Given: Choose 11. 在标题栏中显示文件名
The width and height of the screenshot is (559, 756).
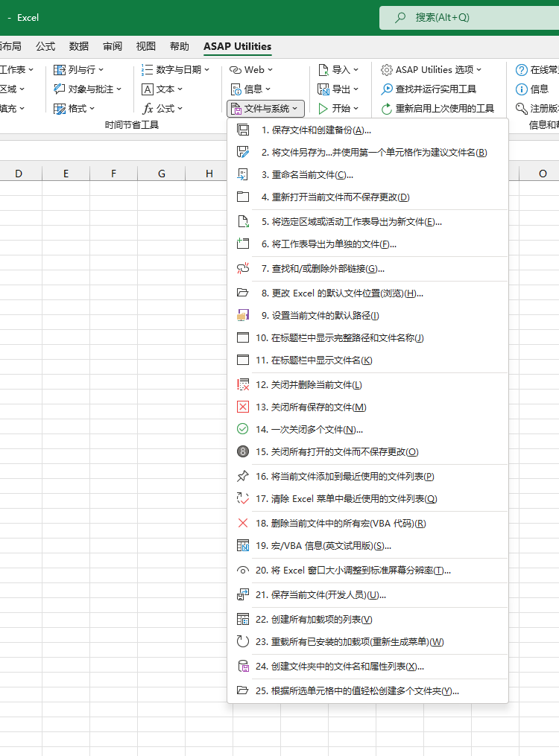Looking at the screenshot, I should pos(367,360).
